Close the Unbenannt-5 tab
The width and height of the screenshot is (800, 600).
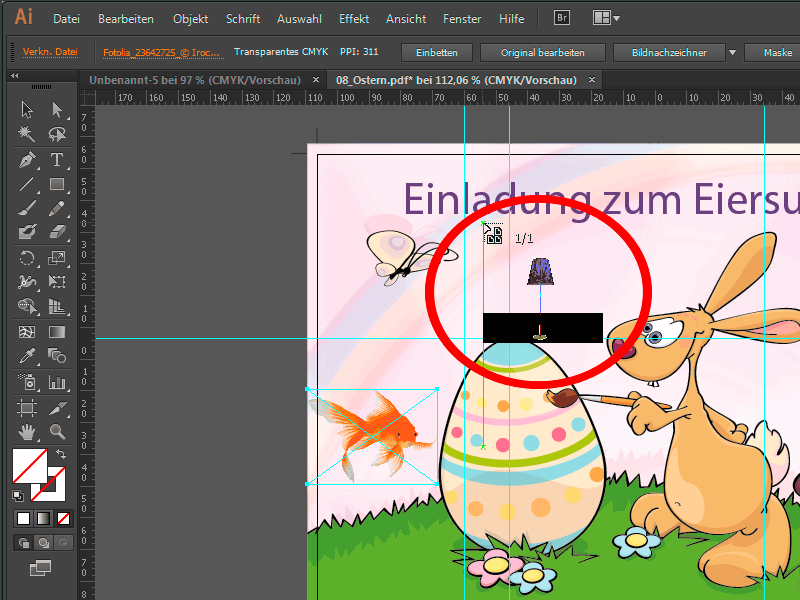[316, 80]
